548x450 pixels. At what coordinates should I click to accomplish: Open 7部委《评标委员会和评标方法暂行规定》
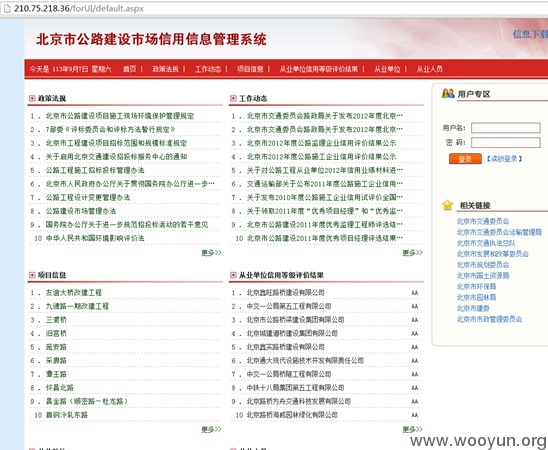(x=110, y=130)
